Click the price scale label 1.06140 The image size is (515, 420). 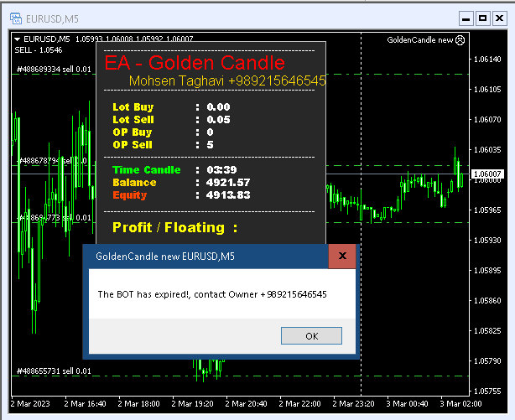click(487, 60)
